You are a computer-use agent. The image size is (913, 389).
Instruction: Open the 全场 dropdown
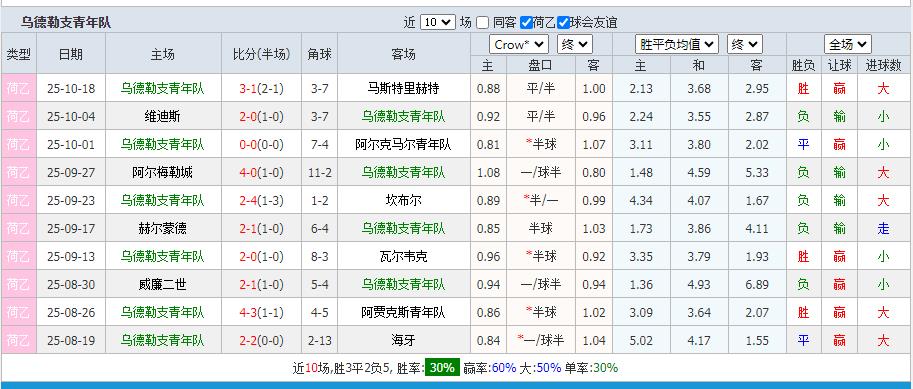pyautogui.click(x=848, y=44)
